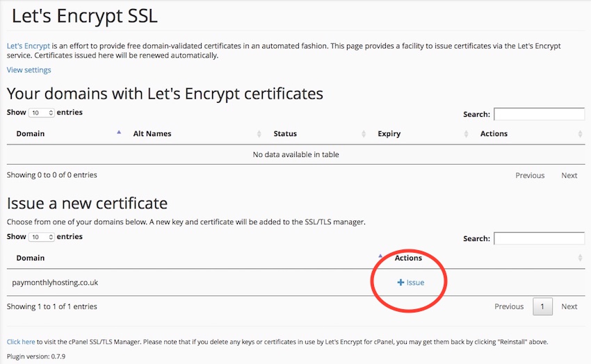Sort certificates table by Expiry

click(x=389, y=133)
